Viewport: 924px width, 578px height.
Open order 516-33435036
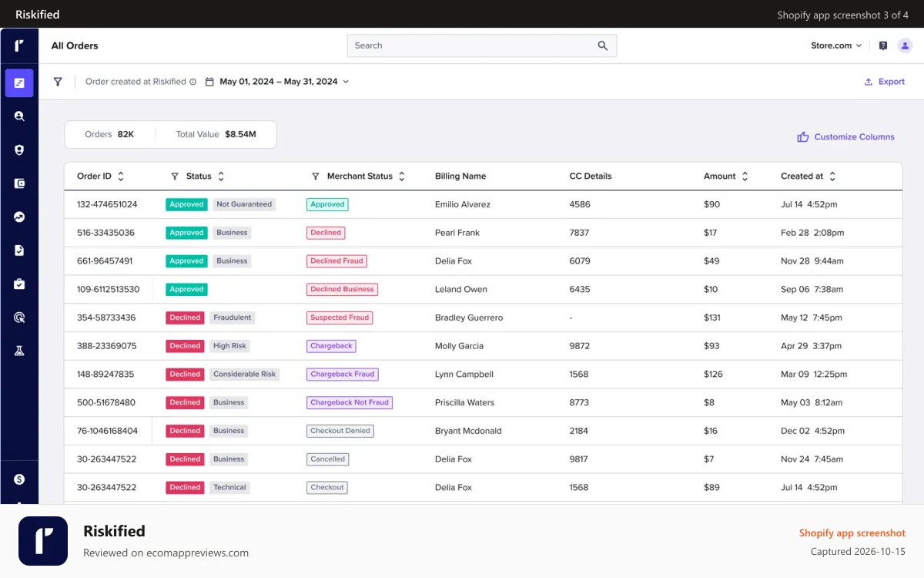tap(105, 233)
